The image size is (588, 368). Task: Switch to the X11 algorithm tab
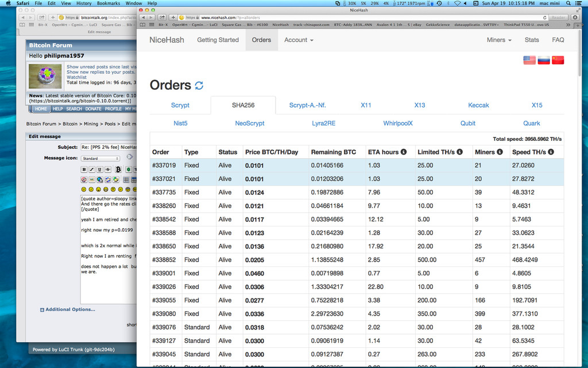366,105
